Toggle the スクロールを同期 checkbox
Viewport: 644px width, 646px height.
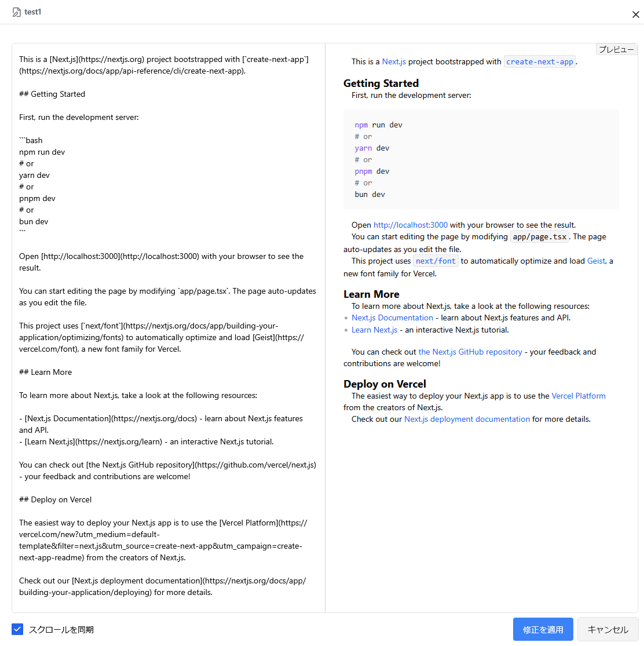pos(17,629)
